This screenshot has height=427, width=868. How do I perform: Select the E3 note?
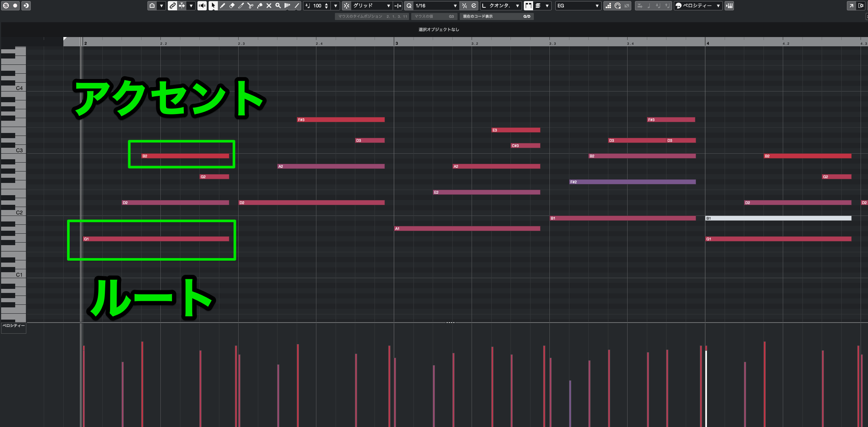(x=516, y=130)
